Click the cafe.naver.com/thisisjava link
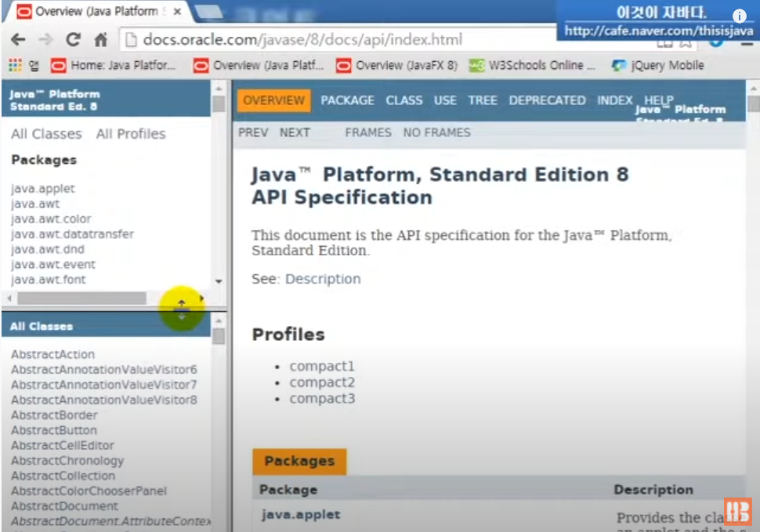This screenshot has height=532, width=760. (659, 31)
